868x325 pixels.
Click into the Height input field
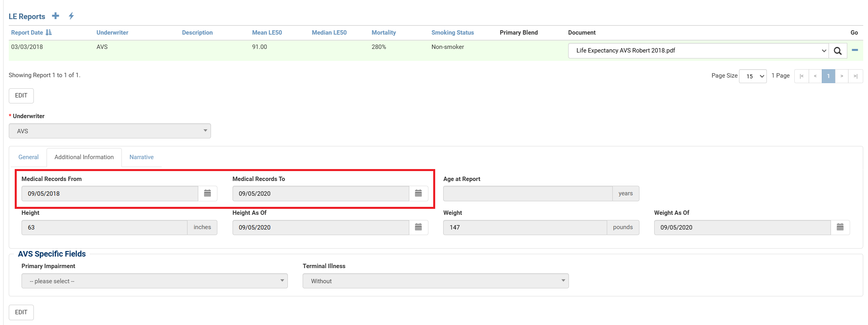(104, 227)
